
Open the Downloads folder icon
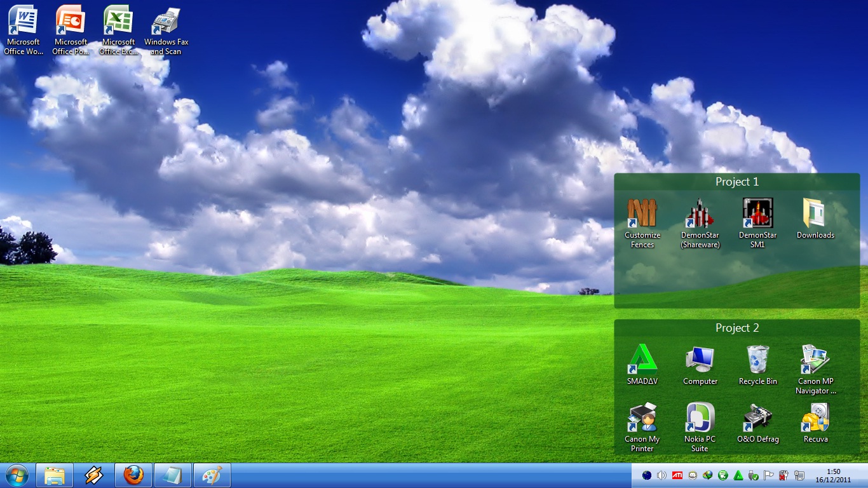coord(815,219)
